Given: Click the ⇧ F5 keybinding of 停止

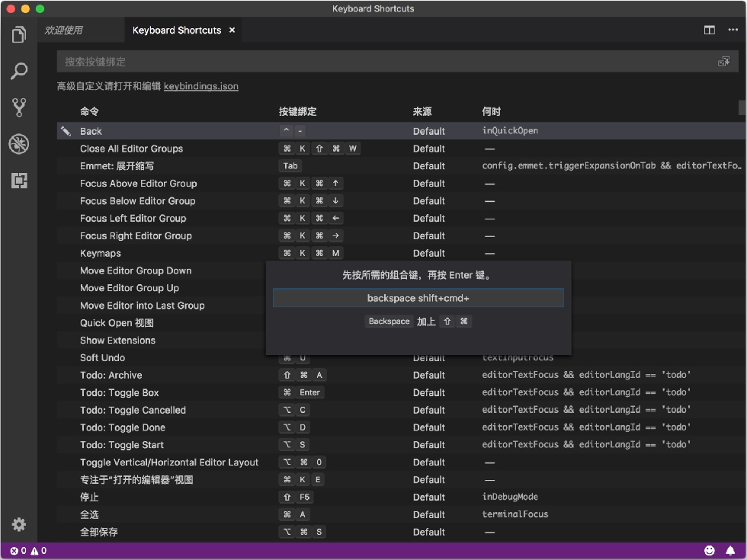Looking at the screenshot, I should (297, 497).
